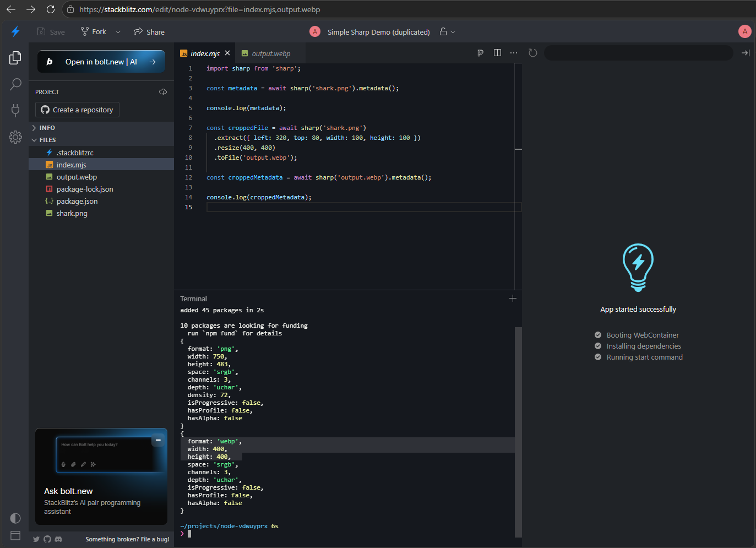Open output.webp in file tree
Image resolution: width=756 pixels, height=548 pixels.
101,177
